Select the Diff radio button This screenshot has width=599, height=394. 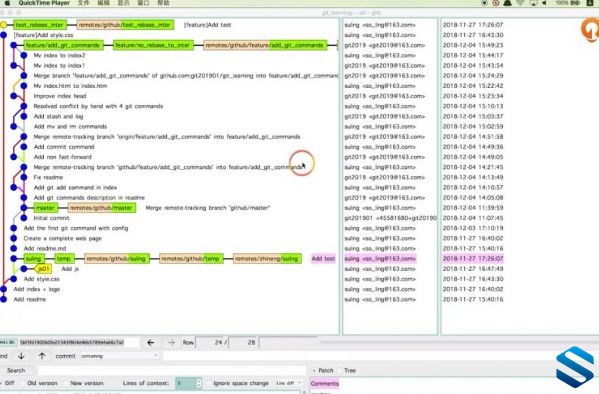pyautogui.click(x=7, y=383)
